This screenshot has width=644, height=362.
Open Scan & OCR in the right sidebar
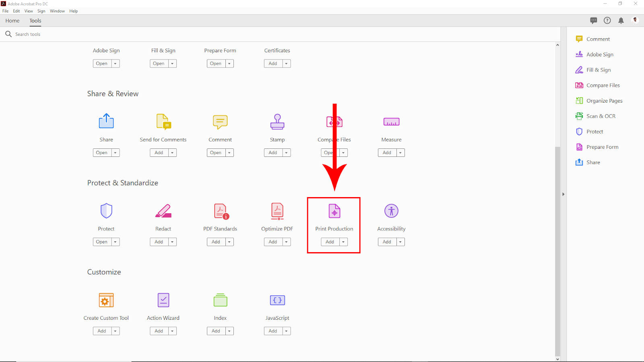click(x=596, y=116)
